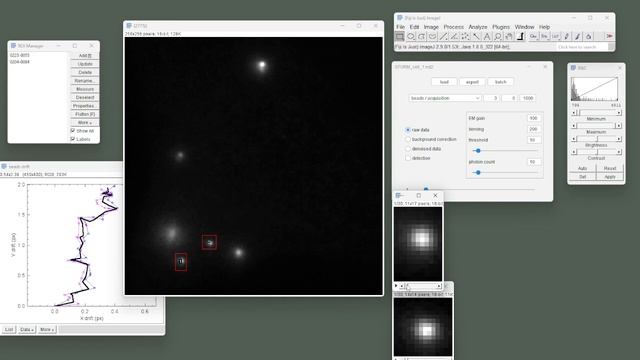Click the ROI Manager window title icon

(13, 46)
